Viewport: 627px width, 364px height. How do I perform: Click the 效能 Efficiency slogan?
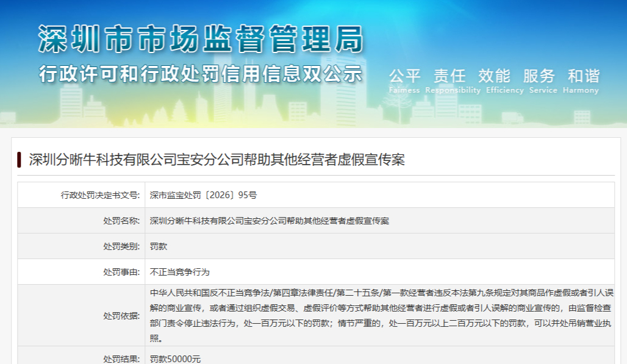point(504,81)
